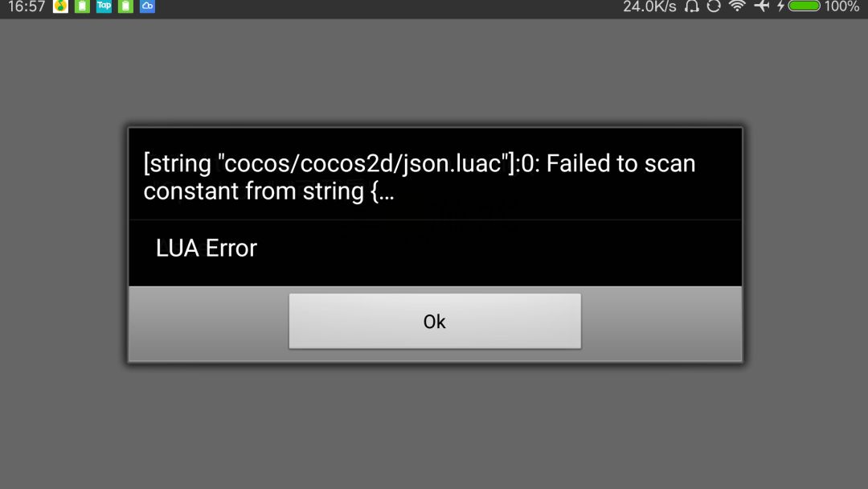This screenshot has width=868, height=489.
Task: Tap the 24.0K/s network speed indicator
Action: tap(649, 6)
